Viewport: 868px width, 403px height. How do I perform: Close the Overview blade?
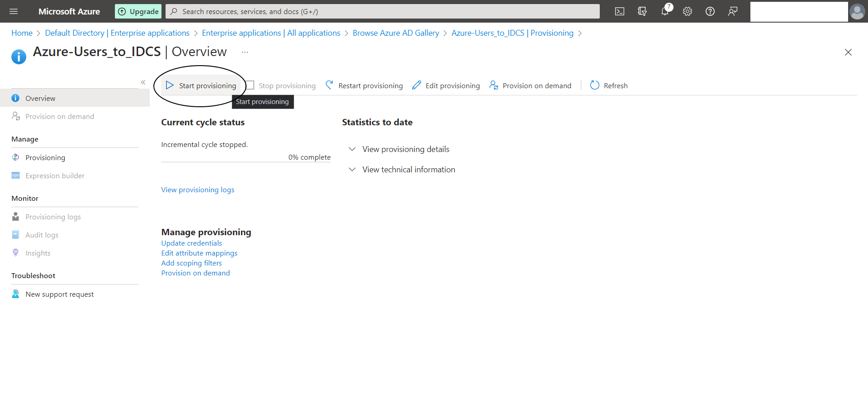[848, 52]
